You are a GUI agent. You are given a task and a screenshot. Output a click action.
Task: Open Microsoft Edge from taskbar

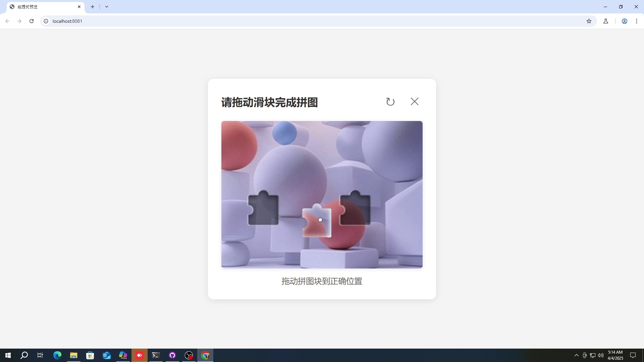[57, 355]
